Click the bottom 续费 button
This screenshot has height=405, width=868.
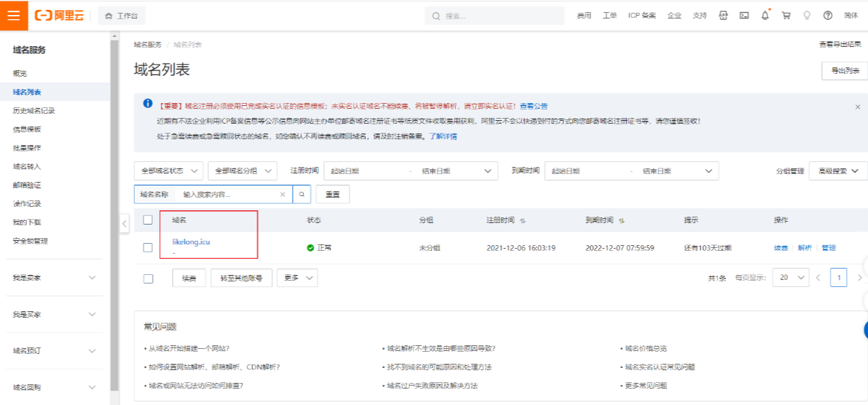point(189,278)
